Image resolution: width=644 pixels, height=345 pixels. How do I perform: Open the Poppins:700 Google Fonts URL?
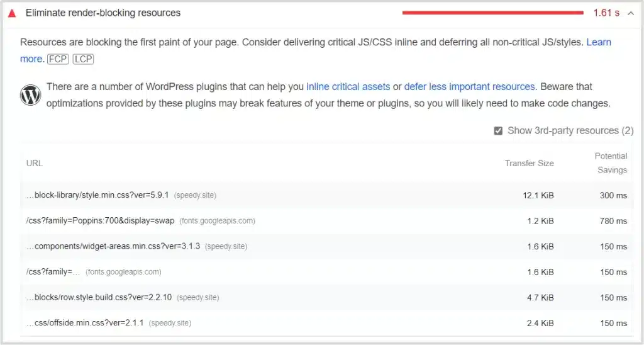click(100, 221)
